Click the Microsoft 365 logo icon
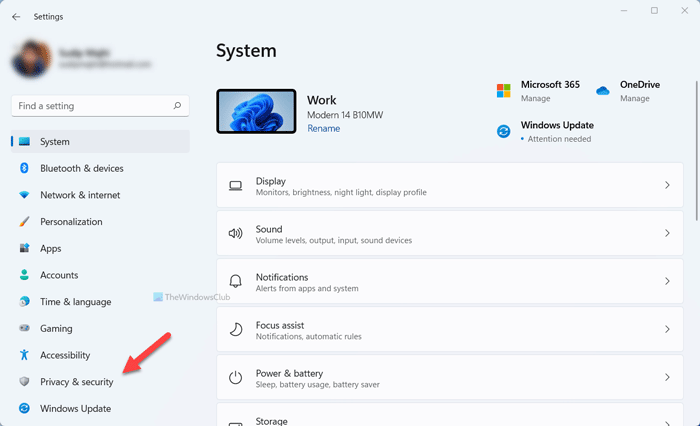Image resolution: width=700 pixels, height=426 pixels. pos(504,91)
